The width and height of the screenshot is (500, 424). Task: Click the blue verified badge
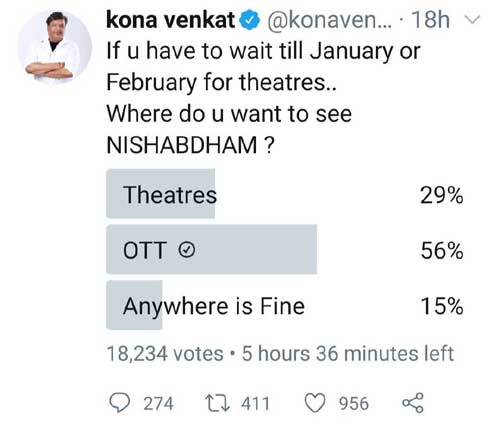(250, 21)
